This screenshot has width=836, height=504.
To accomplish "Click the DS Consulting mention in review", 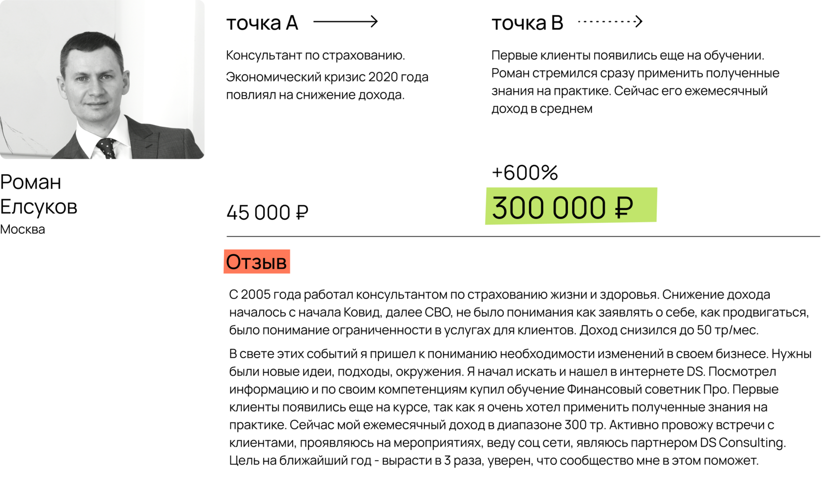I will [x=742, y=443].
